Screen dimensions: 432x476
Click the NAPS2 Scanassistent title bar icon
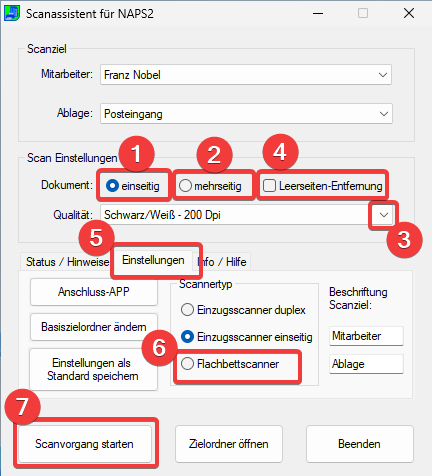click(12, 13)
